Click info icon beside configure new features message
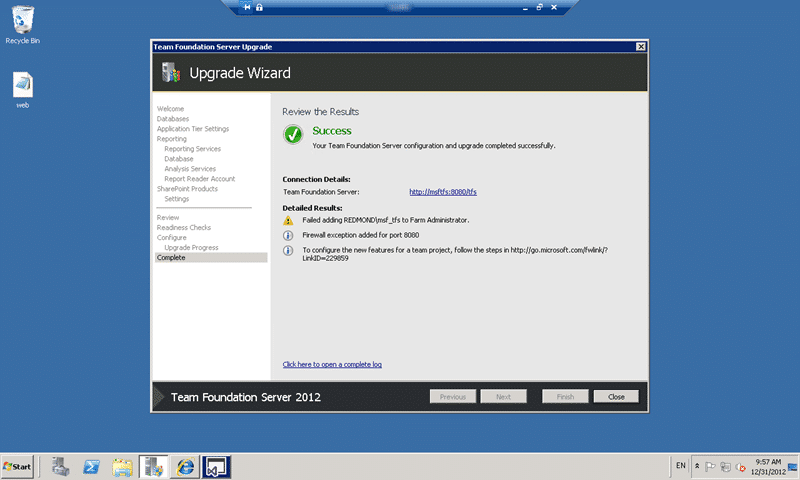 288,250
